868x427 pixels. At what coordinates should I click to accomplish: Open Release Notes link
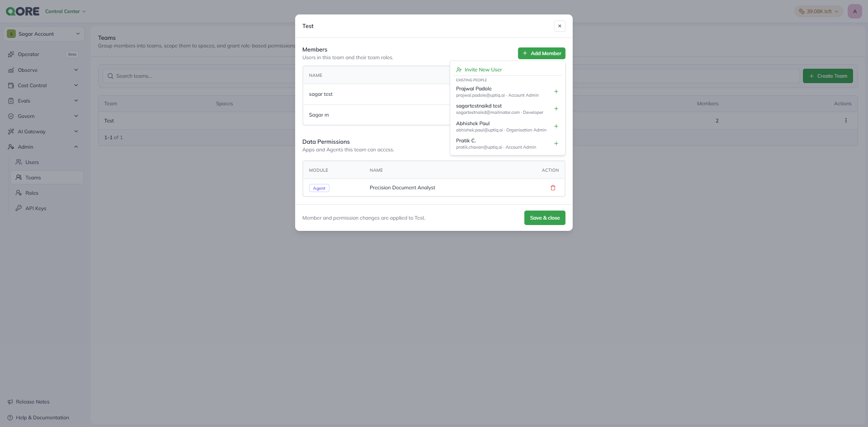pyautogui.click(x=33, y=402)
